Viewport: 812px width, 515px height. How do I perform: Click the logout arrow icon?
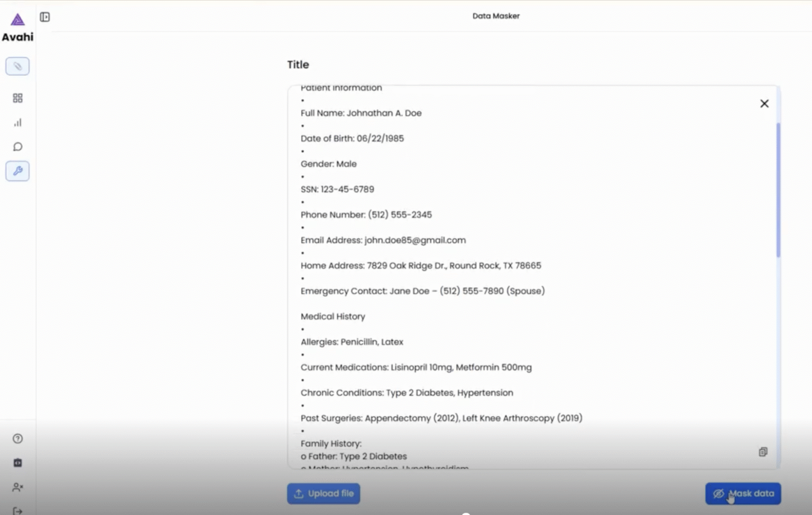[17, 511]
